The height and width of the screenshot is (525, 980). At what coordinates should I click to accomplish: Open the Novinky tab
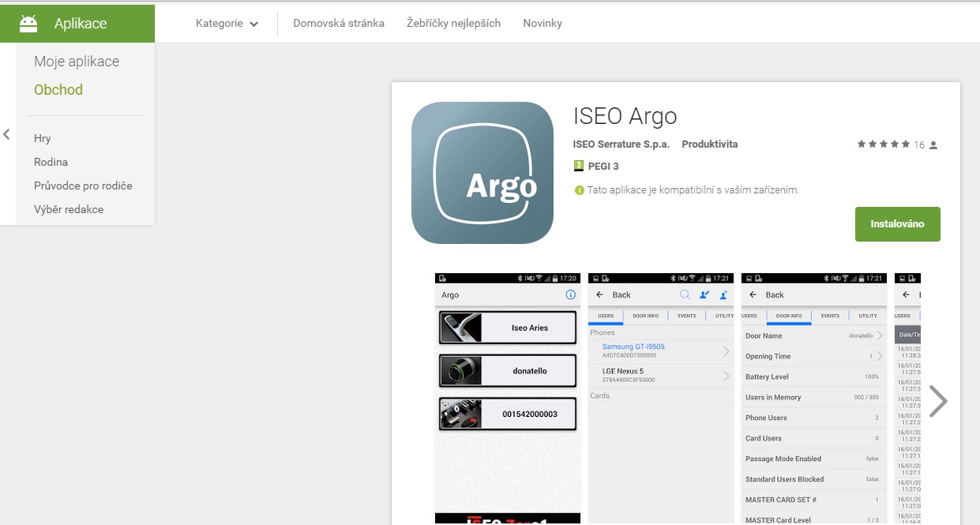(543, 24)
